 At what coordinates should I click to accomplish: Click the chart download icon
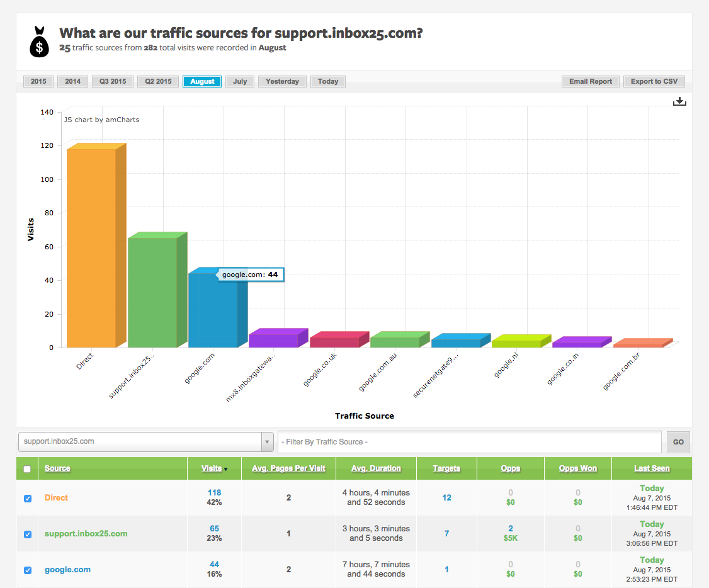(x=679, y=101)
